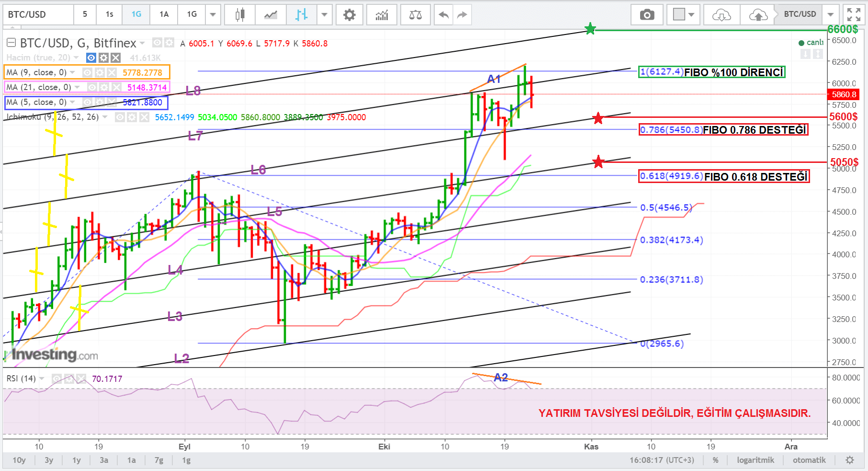The width and height of the screenshot is (868, 471).
Task: Toggle visibility of MA 21 indicator
Action: tap(92, 87)
